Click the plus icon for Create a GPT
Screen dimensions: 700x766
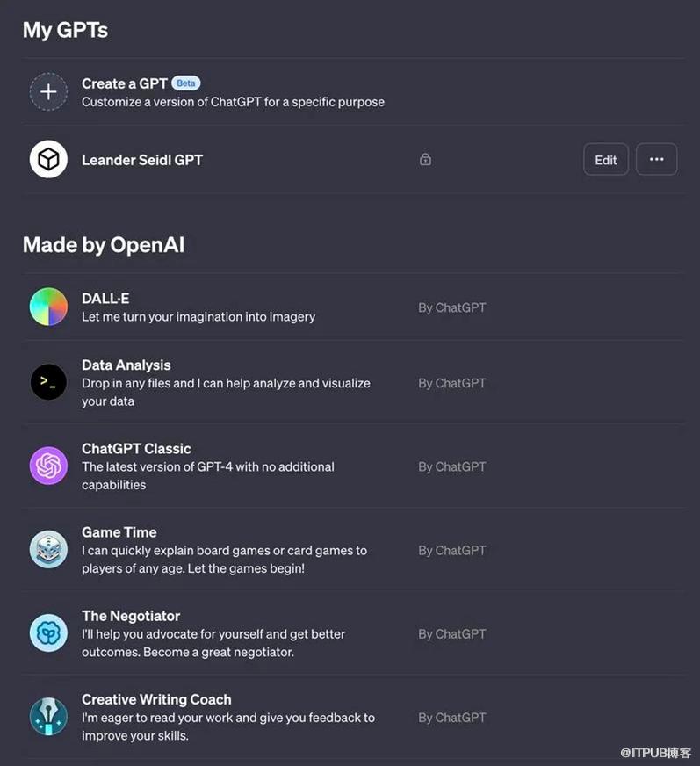48,91
